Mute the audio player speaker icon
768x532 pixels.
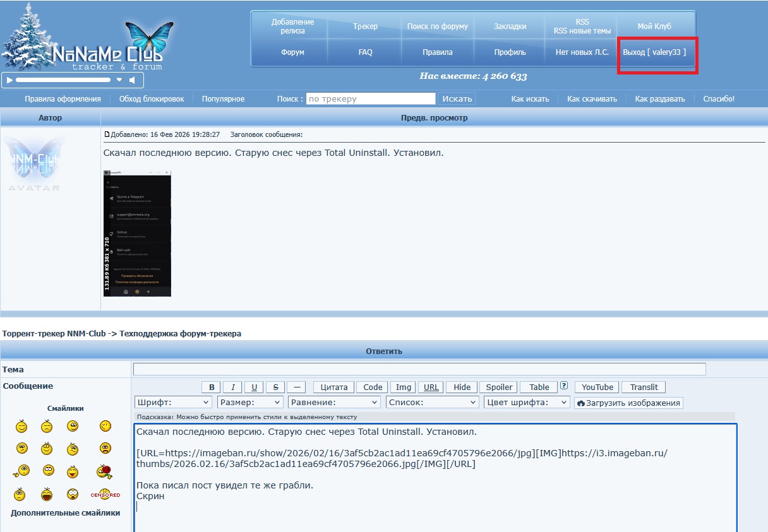[x=133, y=80]
